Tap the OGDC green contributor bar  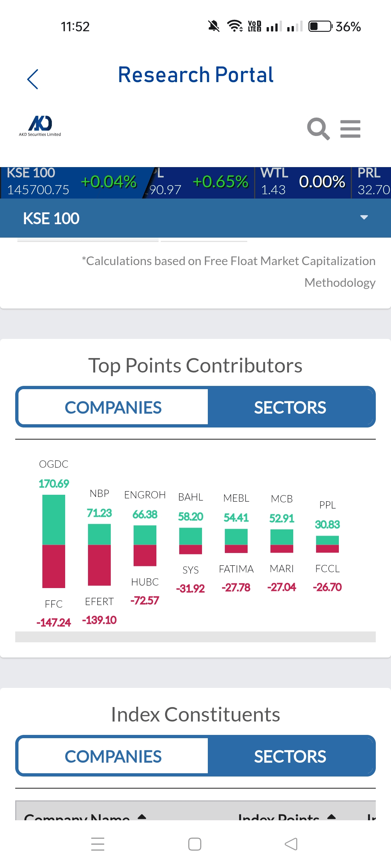tap(54, 519)
